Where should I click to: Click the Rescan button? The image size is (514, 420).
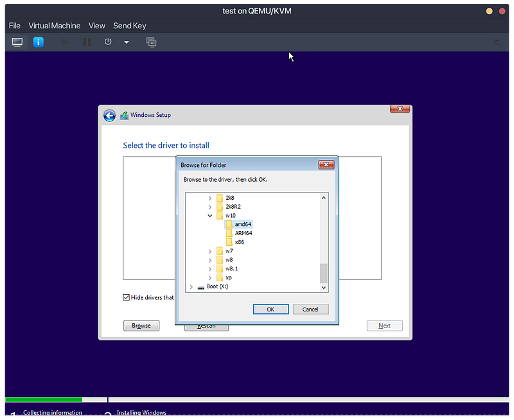[x=206, y=328]
